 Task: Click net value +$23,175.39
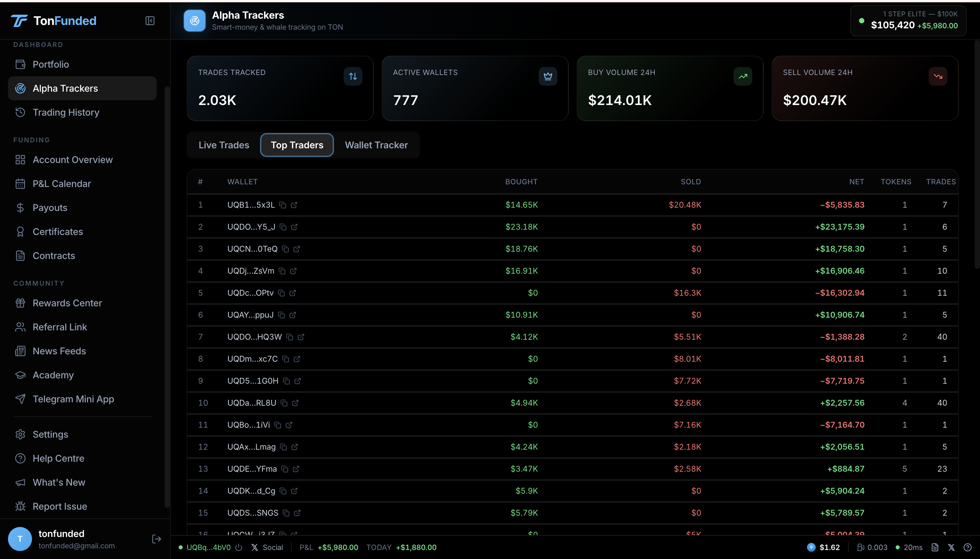[x=840, y=227]
